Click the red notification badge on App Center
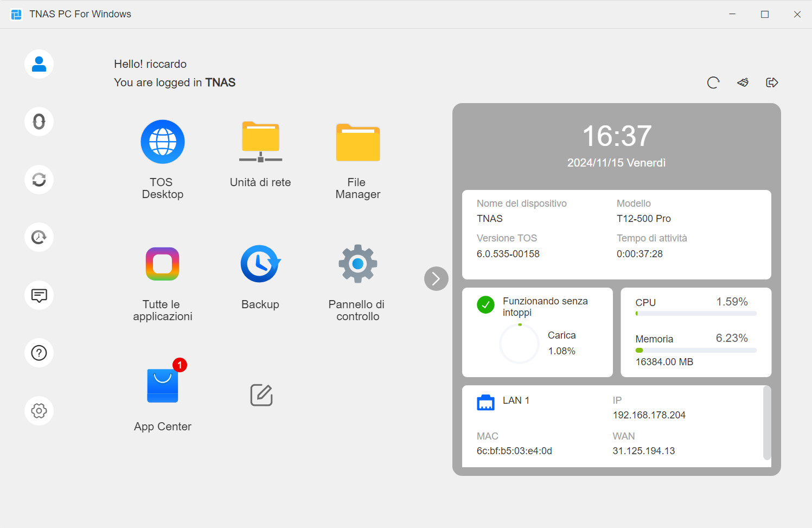The height and width of the screenshot is (528, 812). (x=180, y=365)
